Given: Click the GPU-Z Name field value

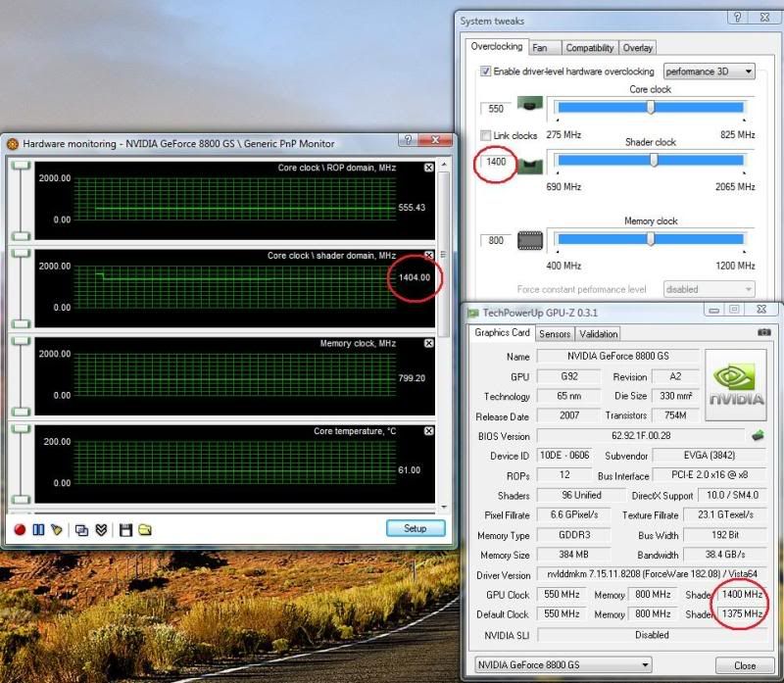Looking at the screenshot, I should (618, 356).
